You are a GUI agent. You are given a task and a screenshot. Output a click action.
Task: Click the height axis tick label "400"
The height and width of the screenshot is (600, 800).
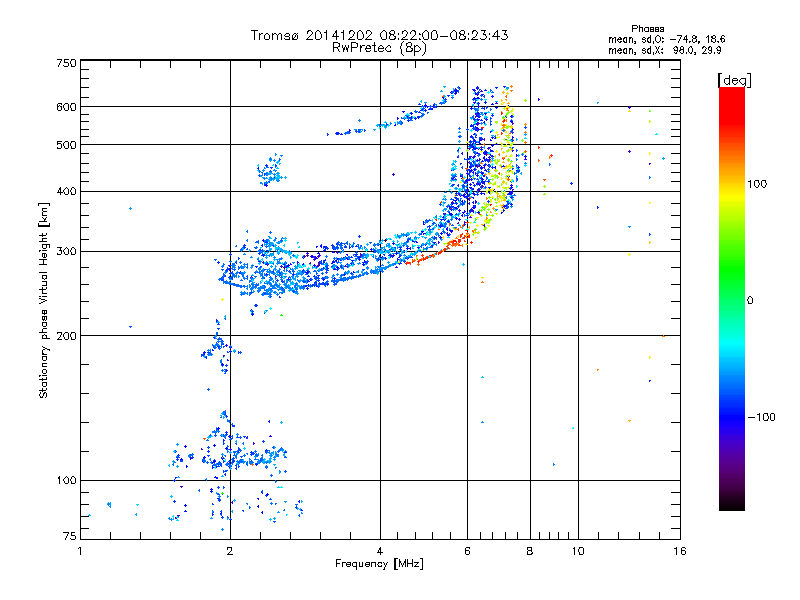pos(67,192)
